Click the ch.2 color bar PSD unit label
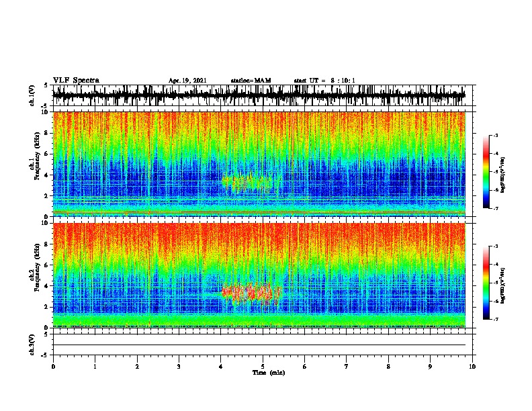This screenshot has height=411, width=532. coord(502,285)
